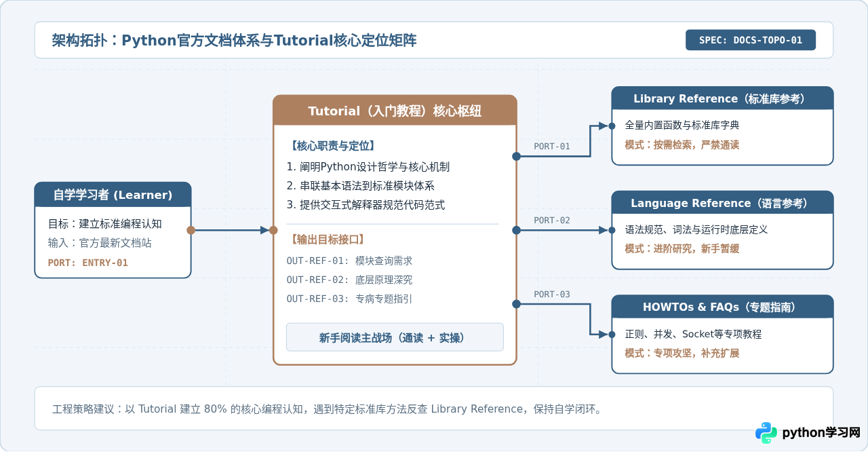Click item 2. 串联基本语法到标准模块体系
This screenshot has width=868, height=452.
[x=360, y=186]
